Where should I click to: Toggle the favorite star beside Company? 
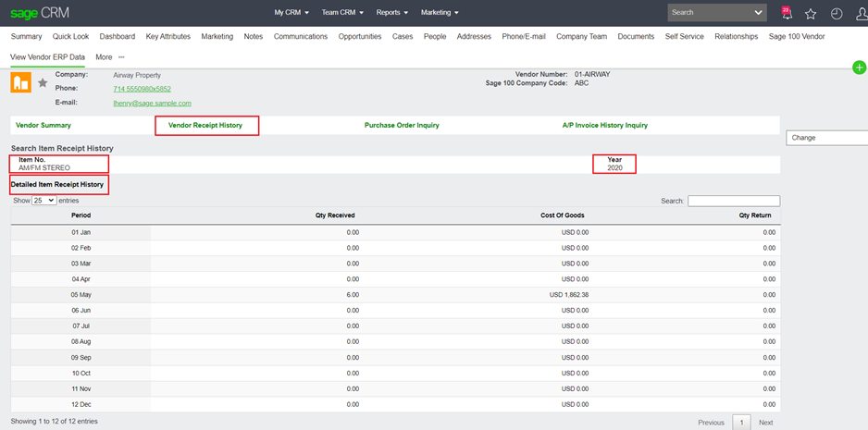click(43, 83)
